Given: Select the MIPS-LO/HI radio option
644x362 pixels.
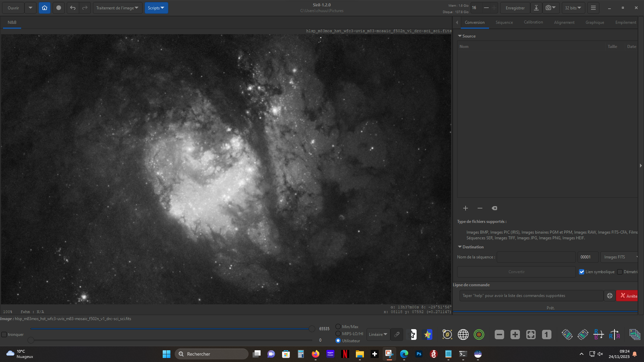Looking at the screenshot, I should click(x=338, y=334).
